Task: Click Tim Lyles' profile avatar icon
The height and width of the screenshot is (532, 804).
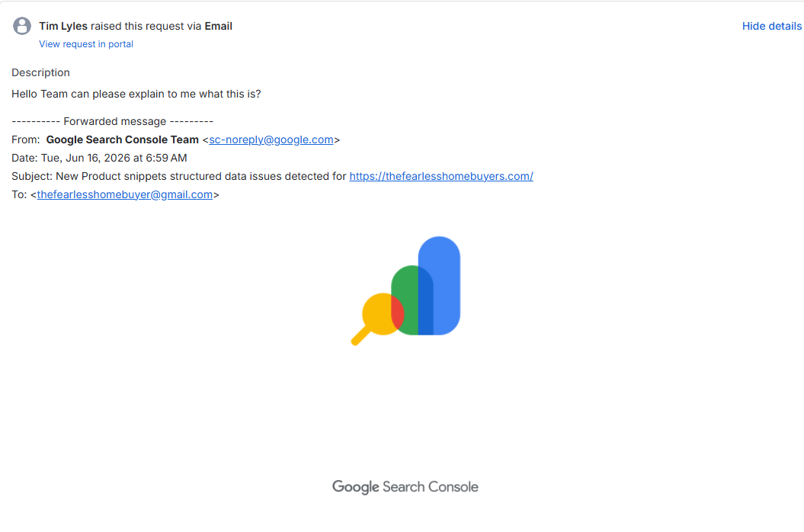Action: [21, 26]
